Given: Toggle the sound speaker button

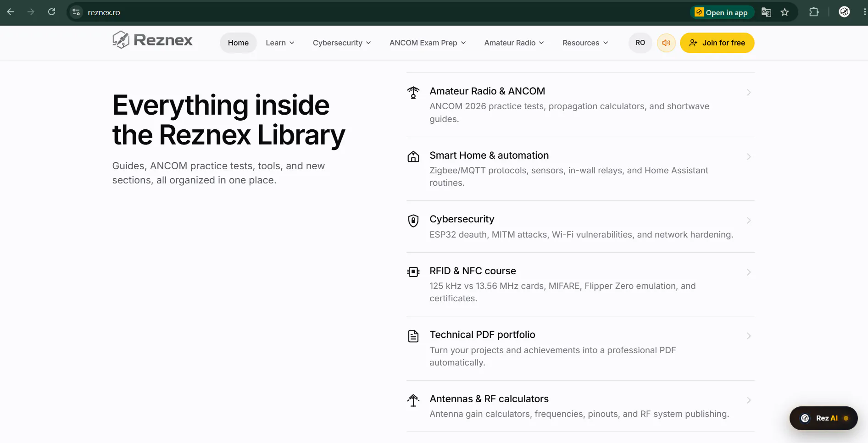Looking at the screenshot, I should [x=666, y=43].
